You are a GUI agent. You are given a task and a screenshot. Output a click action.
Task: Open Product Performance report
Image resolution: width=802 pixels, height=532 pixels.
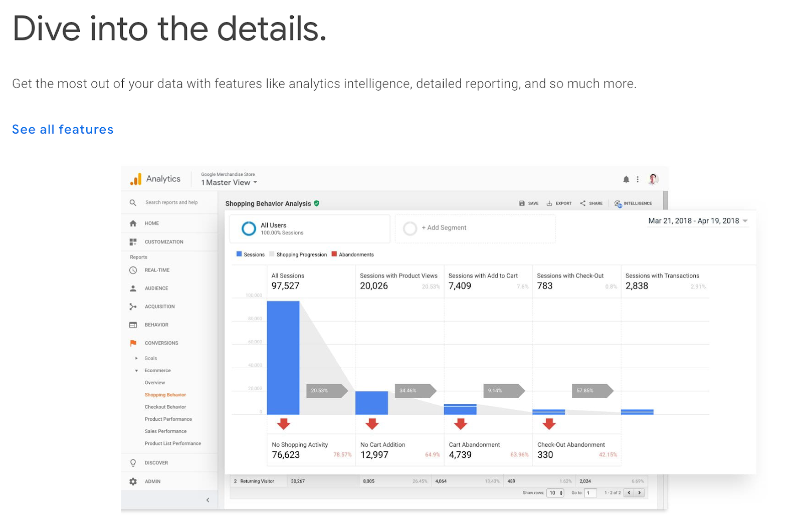point(168,419)
